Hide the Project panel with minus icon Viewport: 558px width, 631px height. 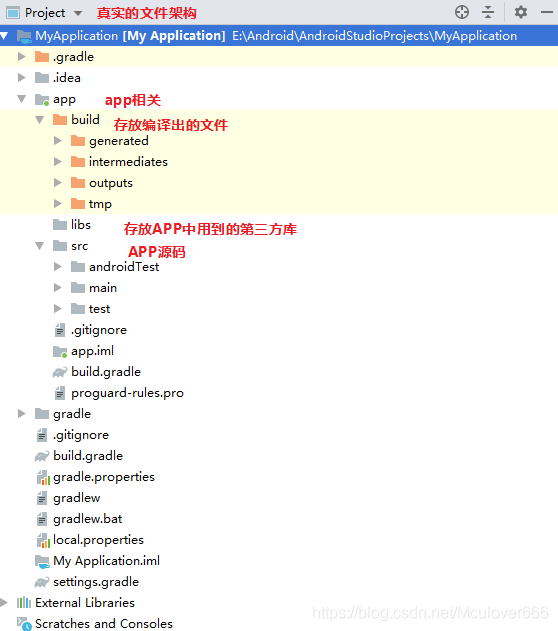[x=547, y=12]
